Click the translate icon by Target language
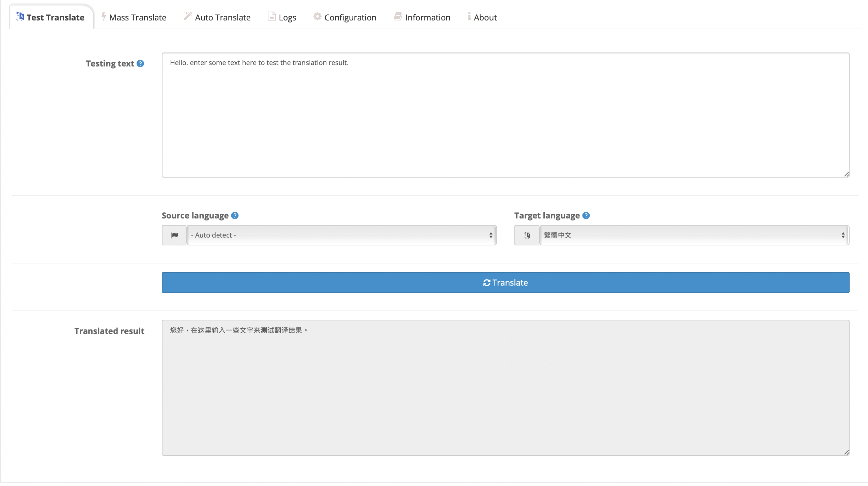 coord(527,235)
